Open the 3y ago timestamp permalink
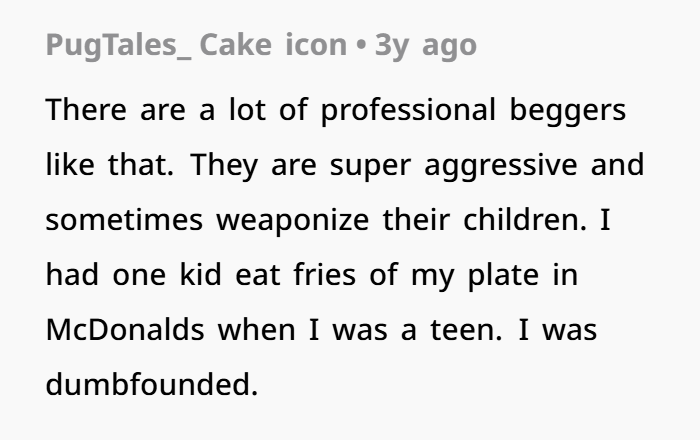 [426, 46]
